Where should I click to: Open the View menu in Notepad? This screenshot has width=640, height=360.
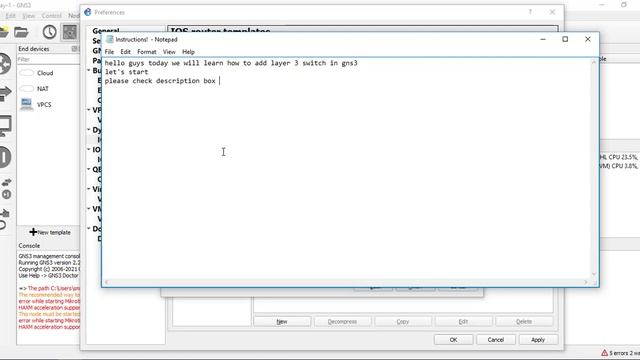tap(169, 52)
